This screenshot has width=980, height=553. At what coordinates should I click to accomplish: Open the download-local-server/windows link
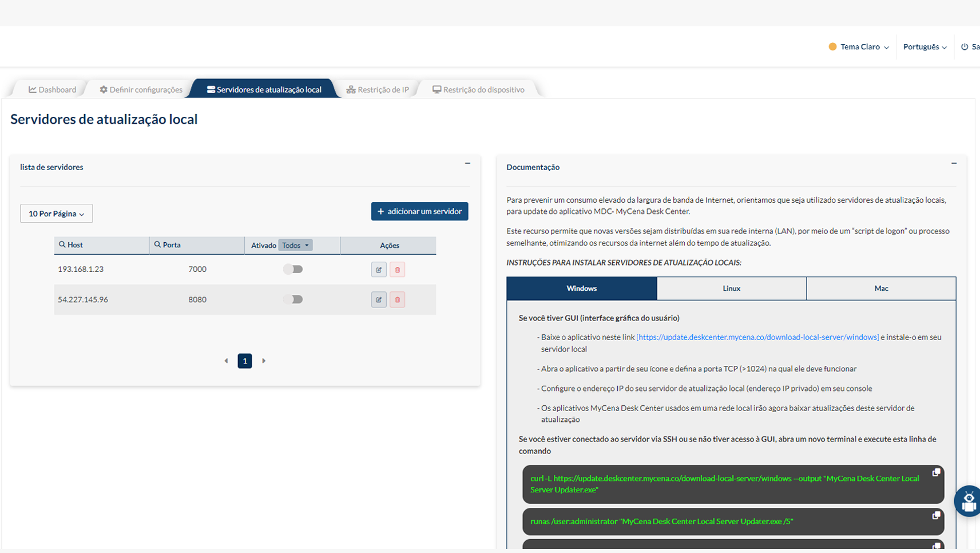tap(757, 337)
